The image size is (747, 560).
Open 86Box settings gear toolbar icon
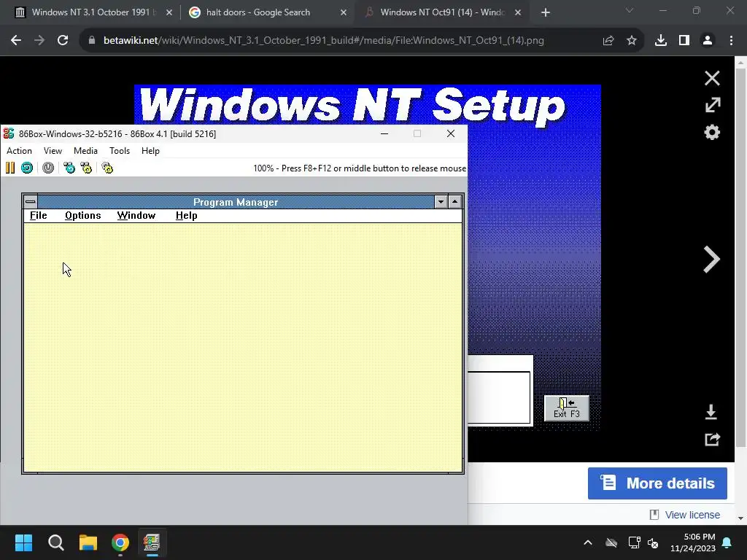tap(107, 168)
